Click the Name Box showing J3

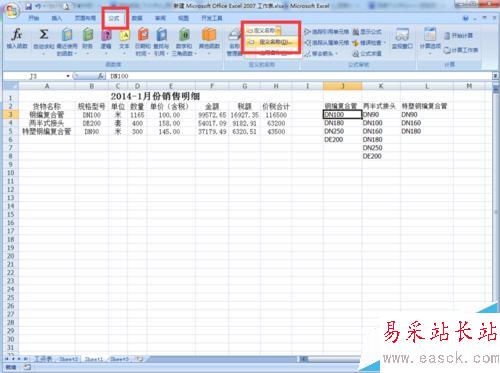click(x=34, y=76)
